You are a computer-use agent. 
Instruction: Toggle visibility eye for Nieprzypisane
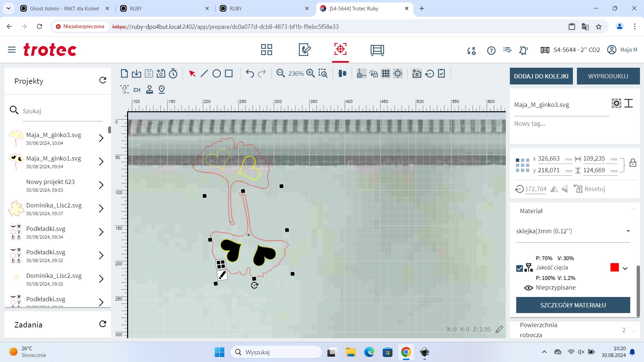pos(529,288)
